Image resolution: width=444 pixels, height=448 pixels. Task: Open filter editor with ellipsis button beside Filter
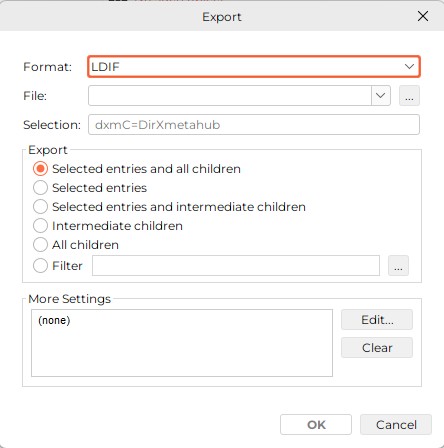[x=398, y=266]
